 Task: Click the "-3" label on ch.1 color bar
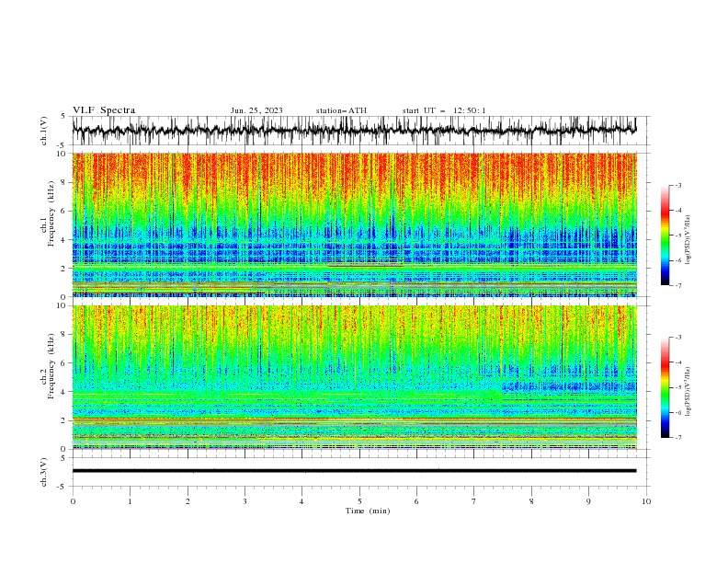point(678,185)
